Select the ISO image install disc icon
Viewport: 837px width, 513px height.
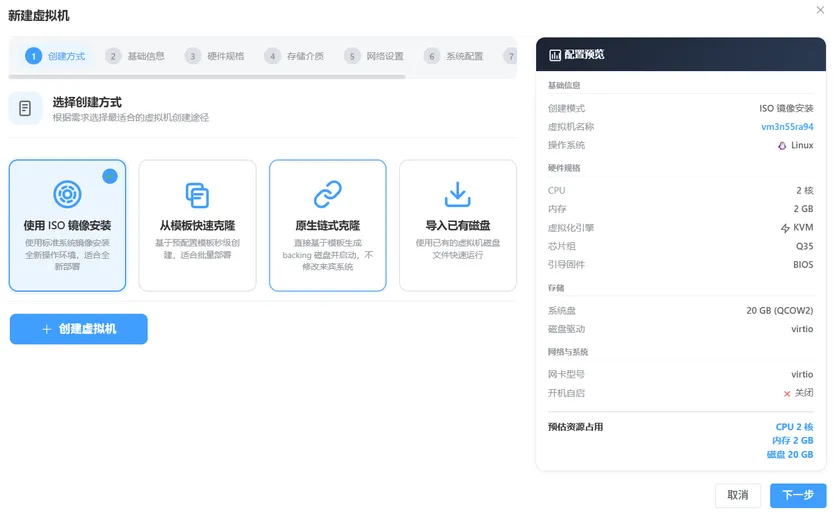(67, 194)
